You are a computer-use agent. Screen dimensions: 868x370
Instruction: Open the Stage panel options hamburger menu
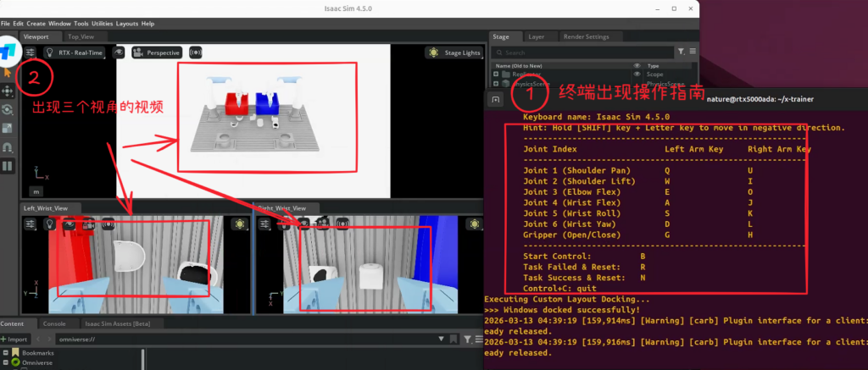point(693,52)
